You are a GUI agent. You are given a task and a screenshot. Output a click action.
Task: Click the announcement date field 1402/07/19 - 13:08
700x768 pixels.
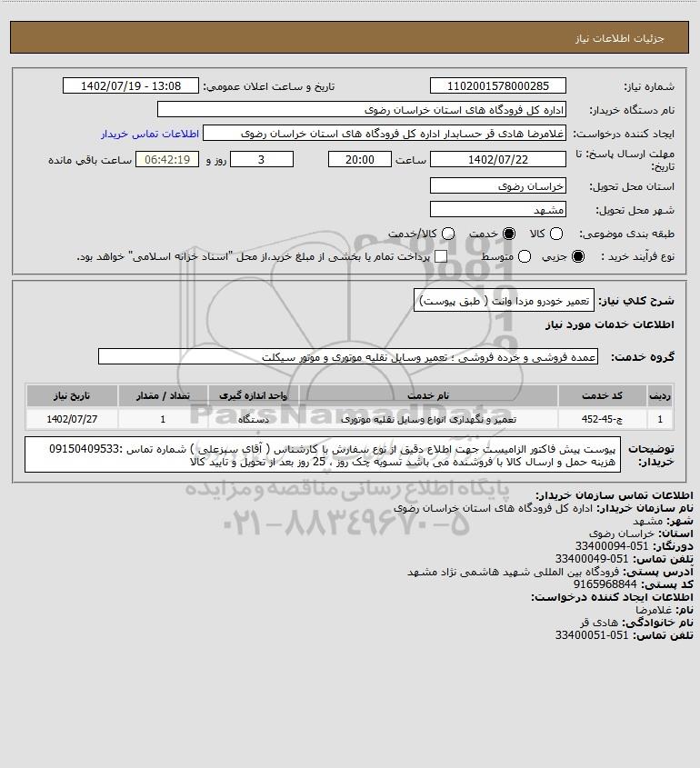click(131, 85)
